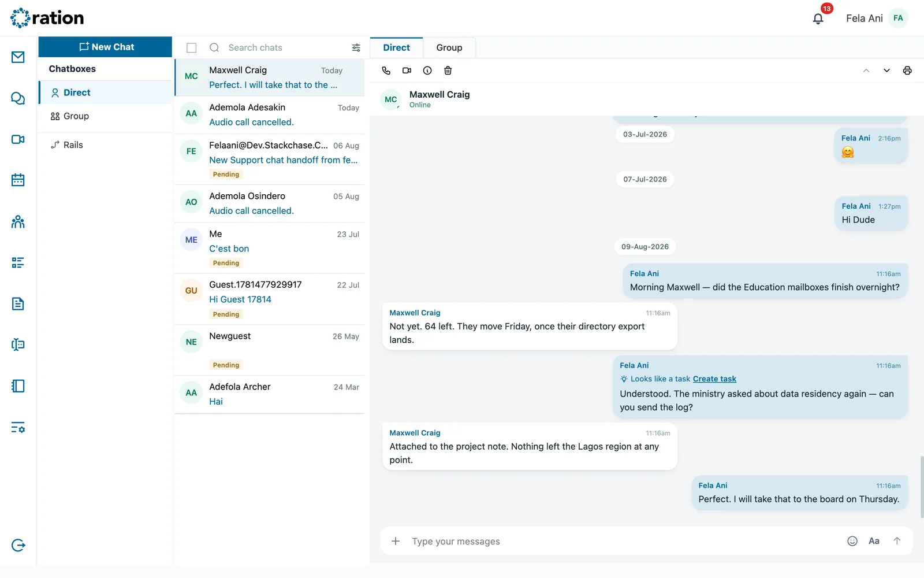Click Pending badge under Newguest
Viewport: 924px width, 578px height.
pos(226,365)
